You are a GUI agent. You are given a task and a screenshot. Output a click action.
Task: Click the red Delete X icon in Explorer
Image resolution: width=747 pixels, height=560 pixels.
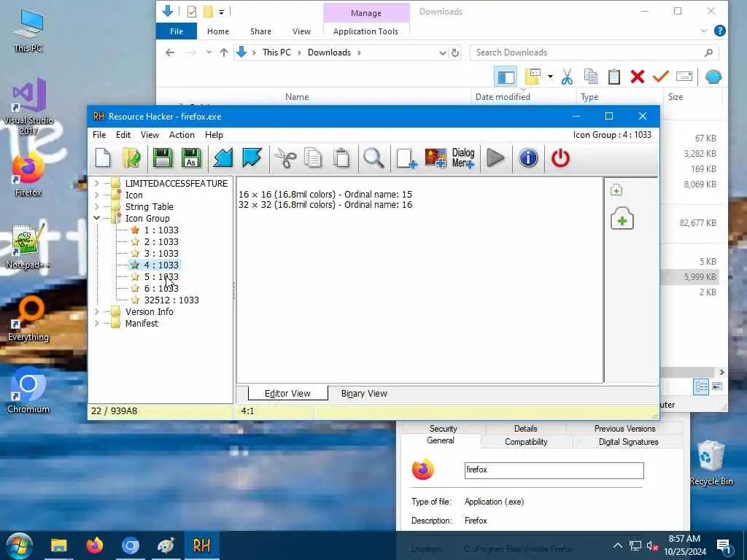coord(637,77)
